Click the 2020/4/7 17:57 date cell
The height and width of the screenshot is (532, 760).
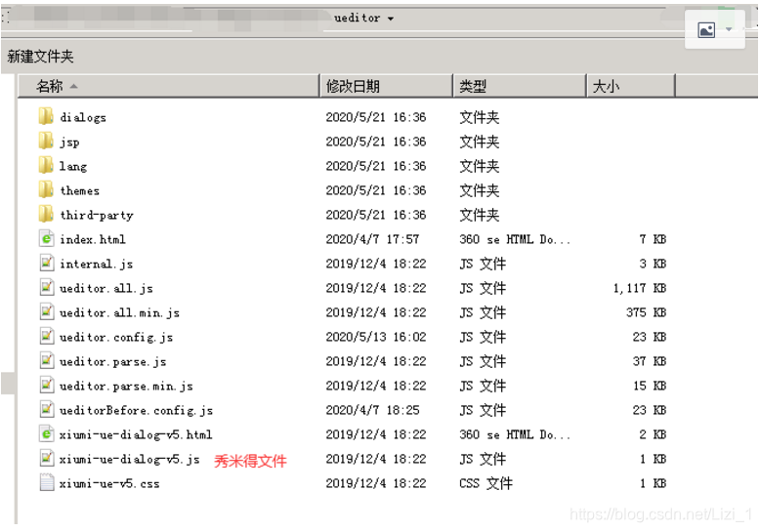372,239
